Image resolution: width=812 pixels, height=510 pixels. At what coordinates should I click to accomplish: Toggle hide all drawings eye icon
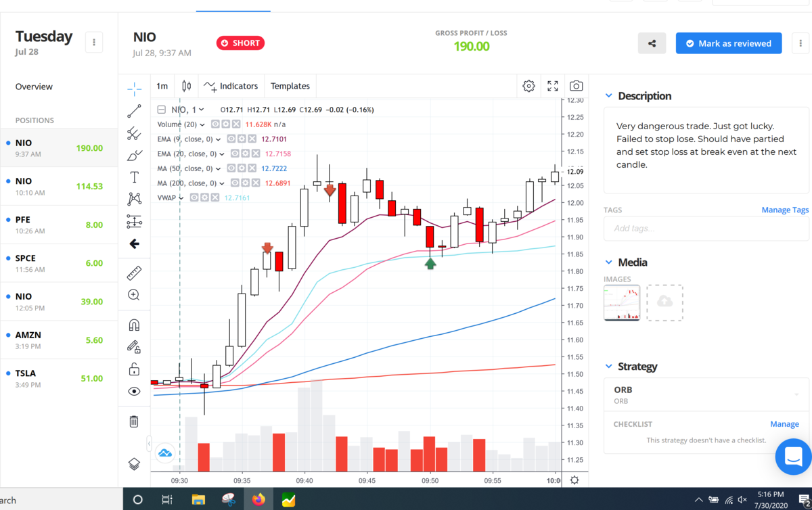point(134,391)
